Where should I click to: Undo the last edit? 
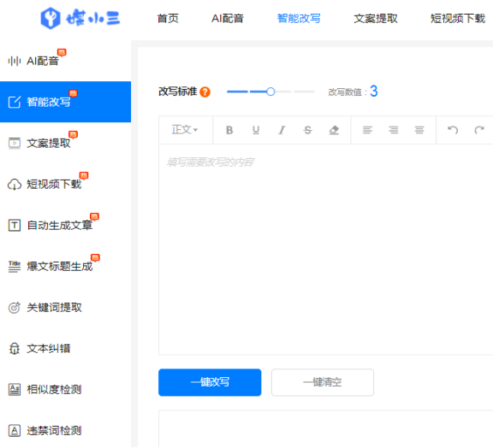pos(453,130)
